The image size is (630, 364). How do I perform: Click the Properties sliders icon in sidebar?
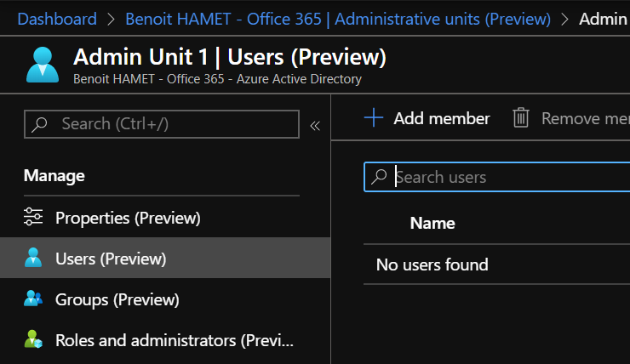tap(33, 218)
